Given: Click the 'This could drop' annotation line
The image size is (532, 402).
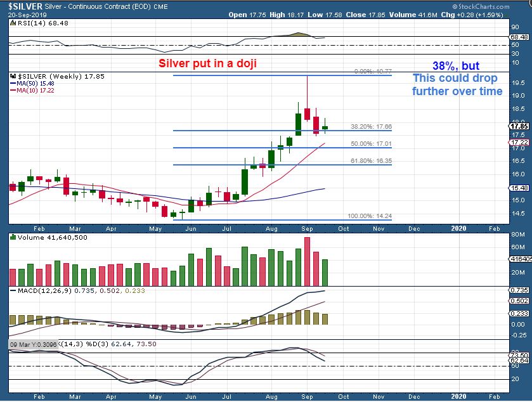Looking at the screenshot, I should pyautogui.click(x=455, y=78).
